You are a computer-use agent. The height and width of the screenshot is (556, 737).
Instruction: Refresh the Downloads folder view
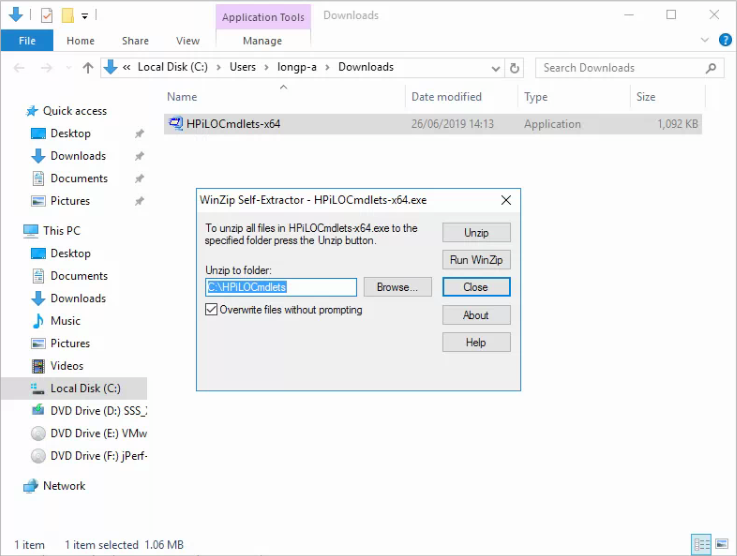515,69
